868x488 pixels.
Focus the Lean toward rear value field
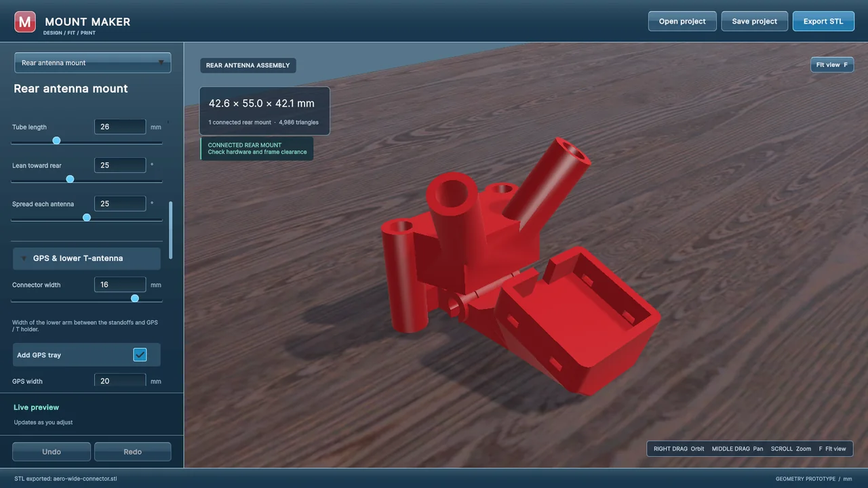pyautogui.click(x=120, y=165)
